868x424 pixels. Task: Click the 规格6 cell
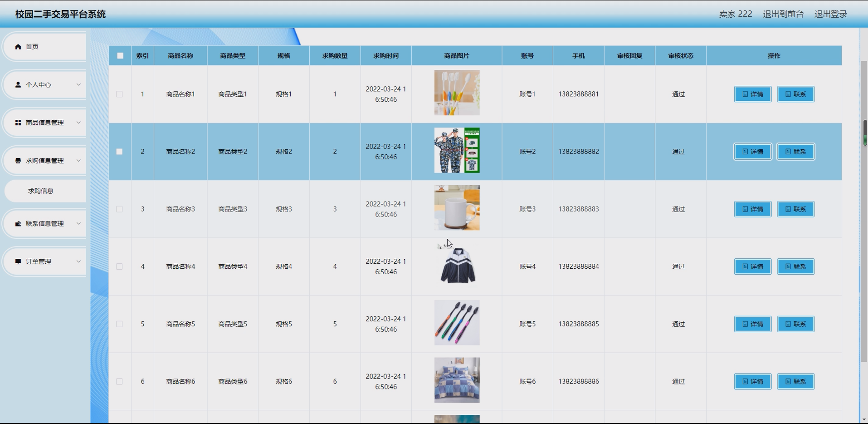(x=284, y=381)
